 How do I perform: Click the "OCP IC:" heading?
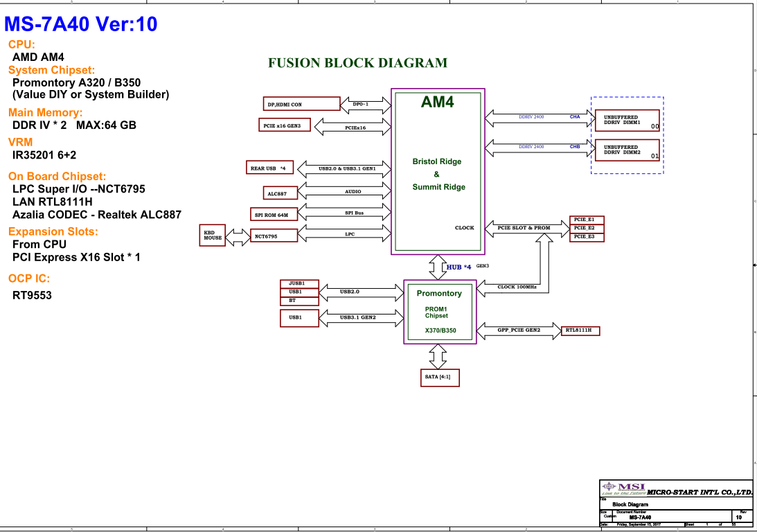[x=29, y=278]
